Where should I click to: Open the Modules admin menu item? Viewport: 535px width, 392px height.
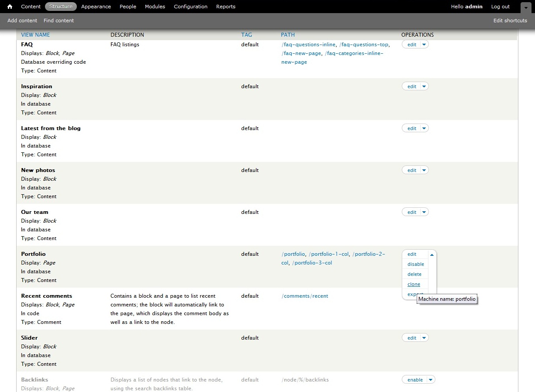pyautogui.click(x=155, y=7)
